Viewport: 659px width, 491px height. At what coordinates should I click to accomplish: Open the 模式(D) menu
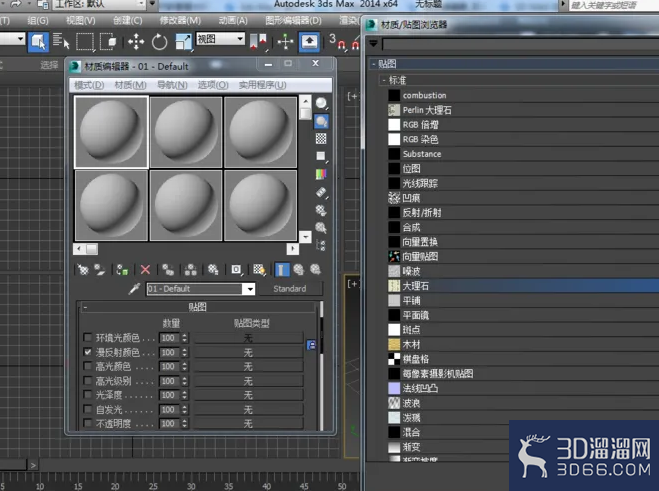tap(89, 85)
